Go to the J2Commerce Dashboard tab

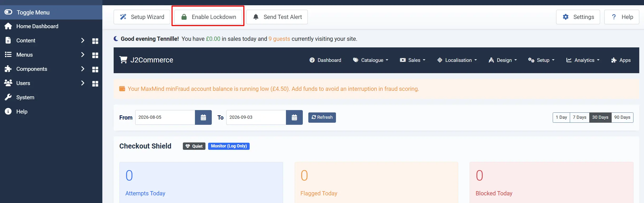[x=325, y=60]
